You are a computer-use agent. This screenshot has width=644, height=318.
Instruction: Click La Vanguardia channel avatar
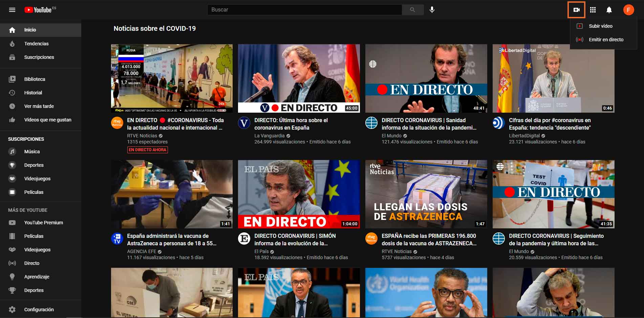tap(244, 123)
